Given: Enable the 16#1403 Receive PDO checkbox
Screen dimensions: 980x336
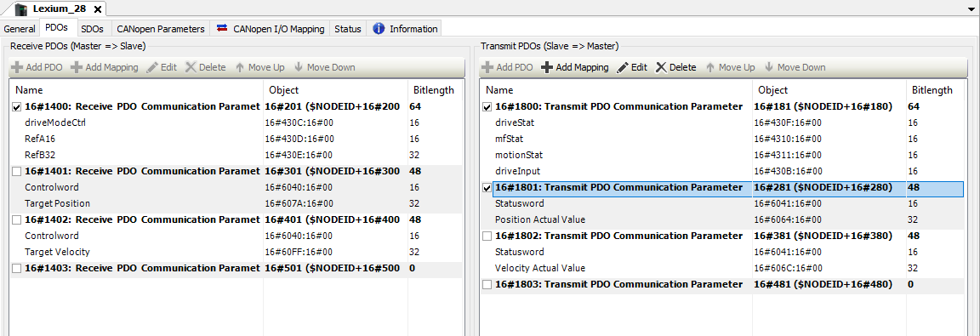Looking at the screenshot, I should [x=17, y=268].
